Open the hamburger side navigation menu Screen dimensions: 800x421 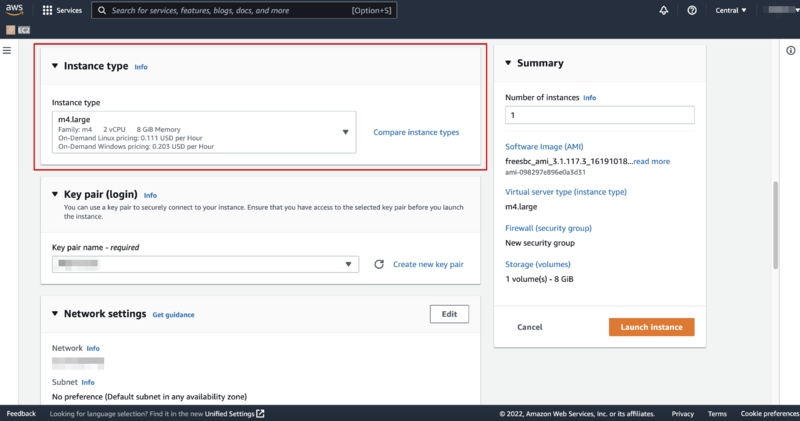tap(7, 51)
